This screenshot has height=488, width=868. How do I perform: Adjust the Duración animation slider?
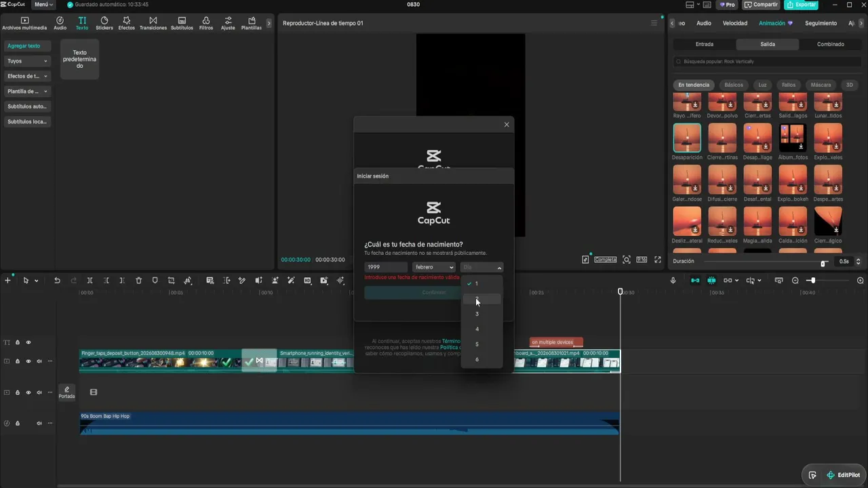823,263
